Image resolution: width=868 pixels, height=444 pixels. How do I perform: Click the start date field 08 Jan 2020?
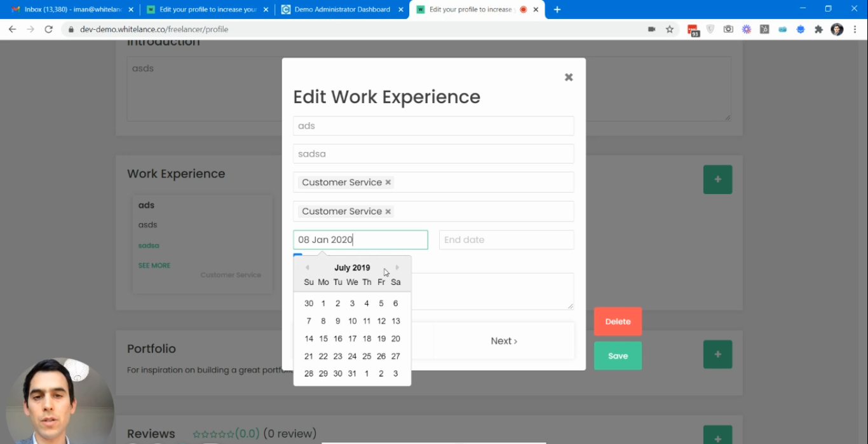click(x=360, y=240)
